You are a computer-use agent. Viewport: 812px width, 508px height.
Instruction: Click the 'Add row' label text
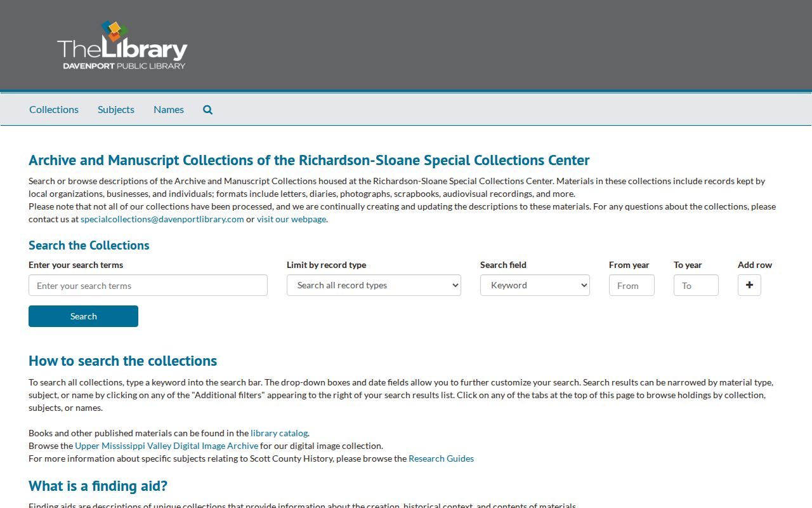[755, 265]
